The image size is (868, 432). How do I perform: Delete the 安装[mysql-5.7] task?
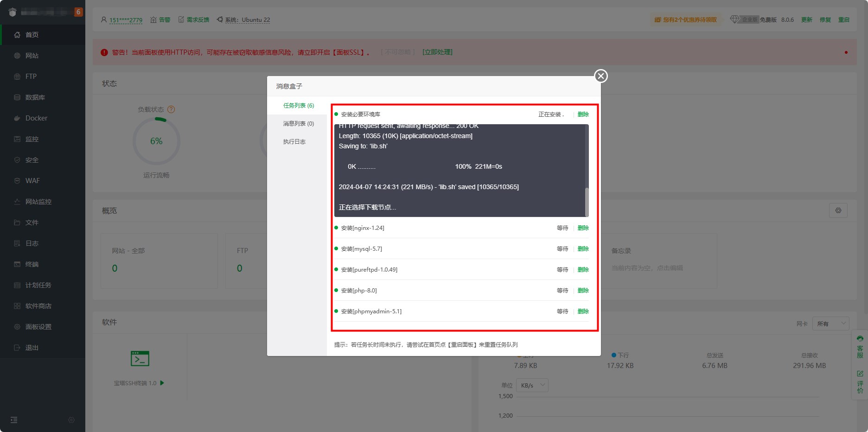tap(583, 249)
